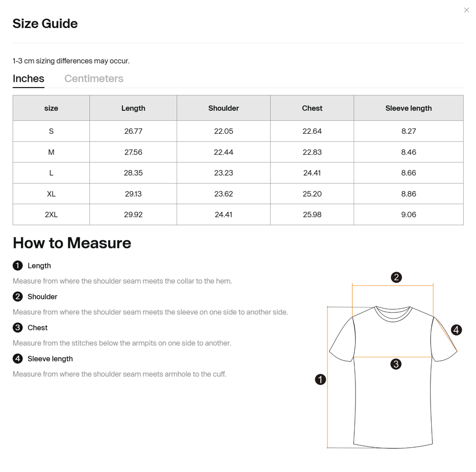Switch to the Centimeters tab

pos(94,79)
